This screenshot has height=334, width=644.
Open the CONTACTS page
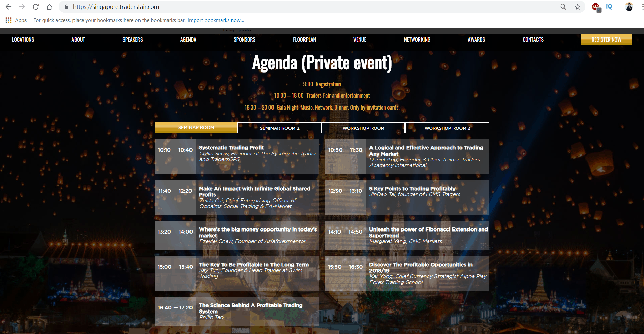(x=533, y=39)
